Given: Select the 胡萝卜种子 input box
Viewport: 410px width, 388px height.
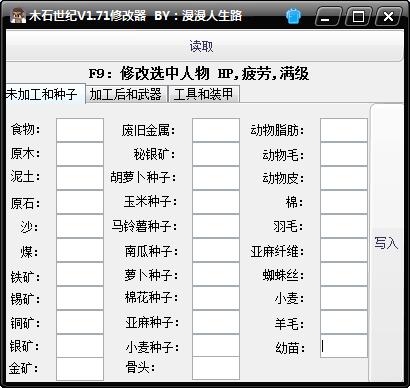Looking at the screenshot, I should click(x=216, y=178).
